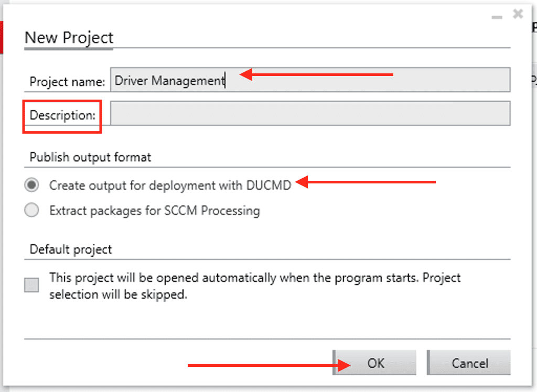537x392 pixels.
Task: Click the 'Project name:' label
Action: click(67, 82)
